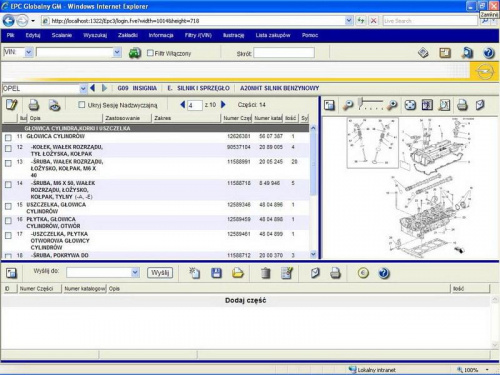Click the fit-to-window icon on the illustration toolbar
Screen dimensions: 500x375
pyautogui.click(x=410, y=105)
